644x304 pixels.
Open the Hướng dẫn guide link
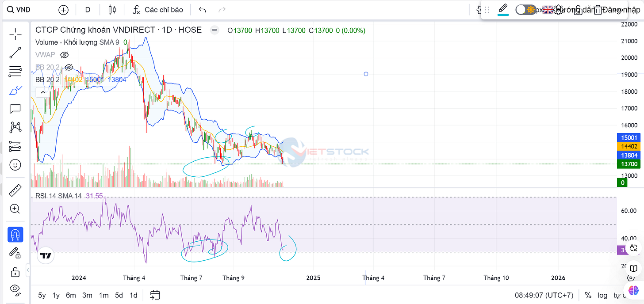575,10
